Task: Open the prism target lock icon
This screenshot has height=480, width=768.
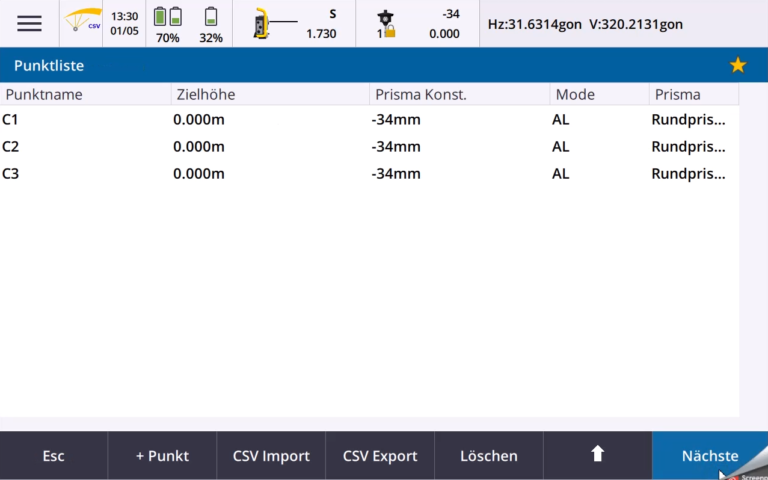Action: click(x=385, y=24)
